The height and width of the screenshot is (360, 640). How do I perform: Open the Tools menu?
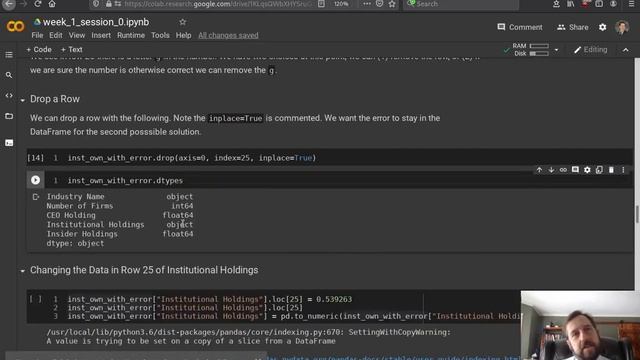pos(160,36)
